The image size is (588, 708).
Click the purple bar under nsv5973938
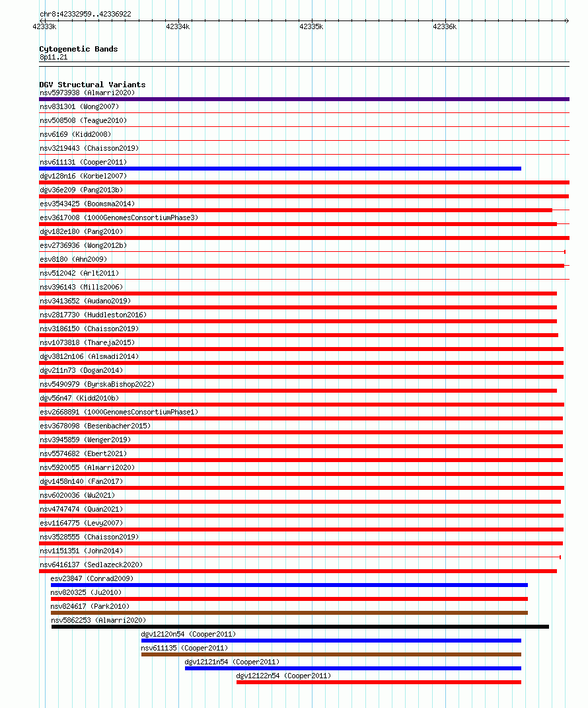[304, 99]
